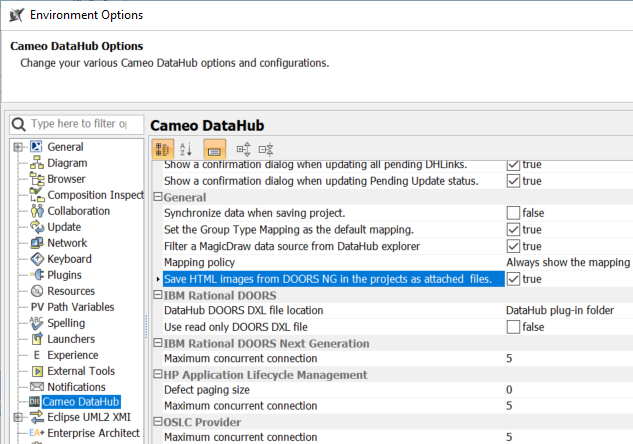The height and width of the screenshot is (444, 633).
Task: Toggle the Show Description toolbar icon
Action: (x=214, y=149)
